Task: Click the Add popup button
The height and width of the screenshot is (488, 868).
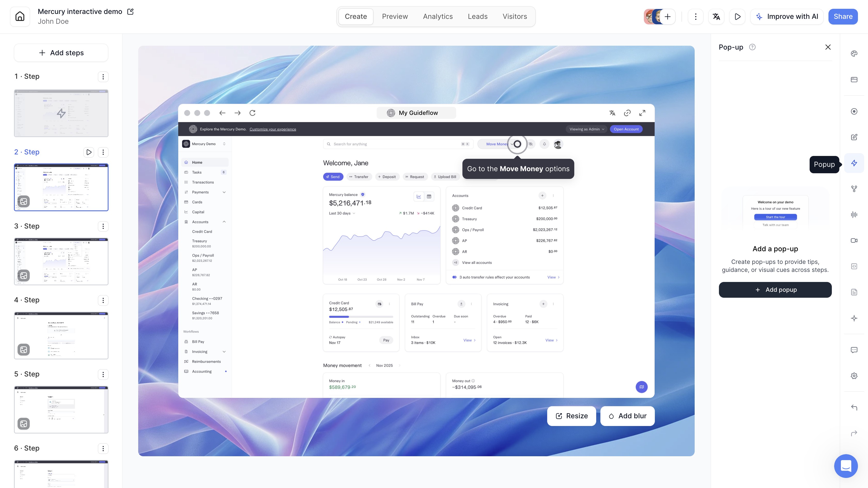Action: tap(775, 290)
